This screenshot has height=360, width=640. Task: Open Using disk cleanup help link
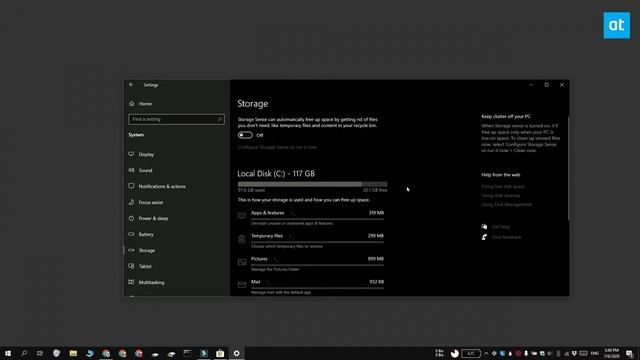(501, 196)
